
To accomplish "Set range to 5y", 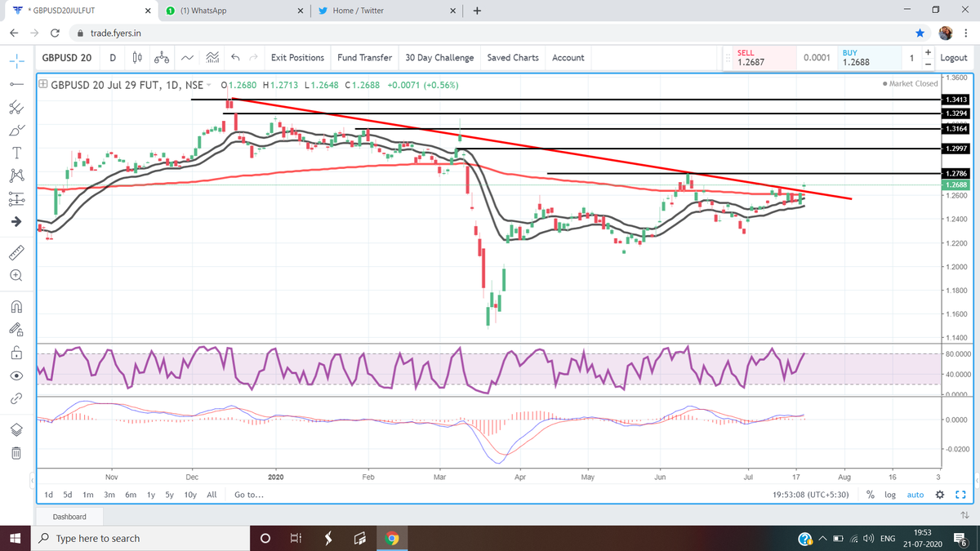I will click(x=169, y=495).
